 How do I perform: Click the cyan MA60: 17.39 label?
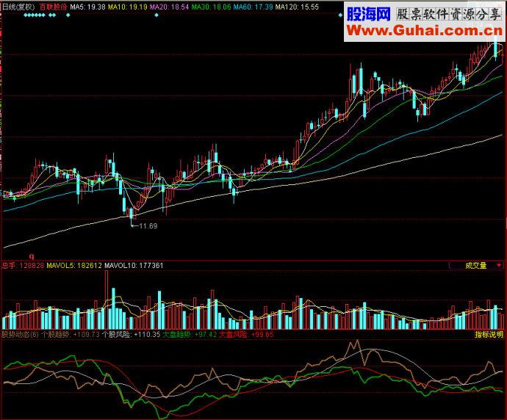click(x=253, y=7)
